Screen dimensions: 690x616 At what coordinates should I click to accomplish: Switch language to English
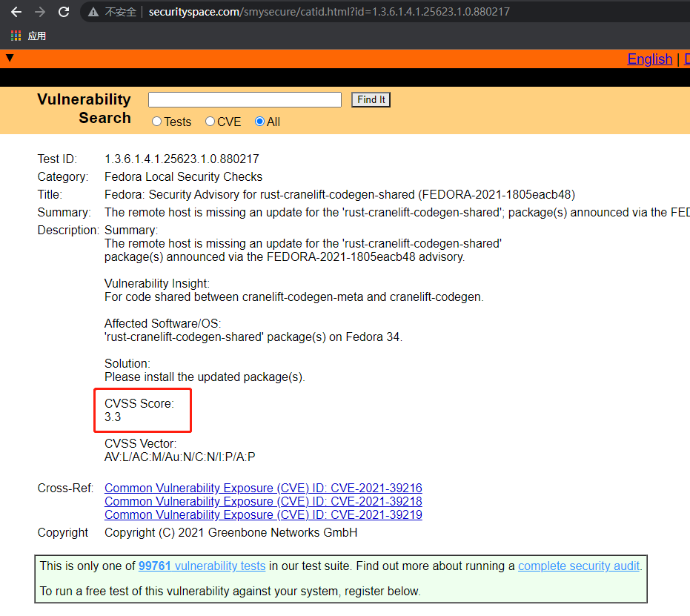[x=649, y=59]
